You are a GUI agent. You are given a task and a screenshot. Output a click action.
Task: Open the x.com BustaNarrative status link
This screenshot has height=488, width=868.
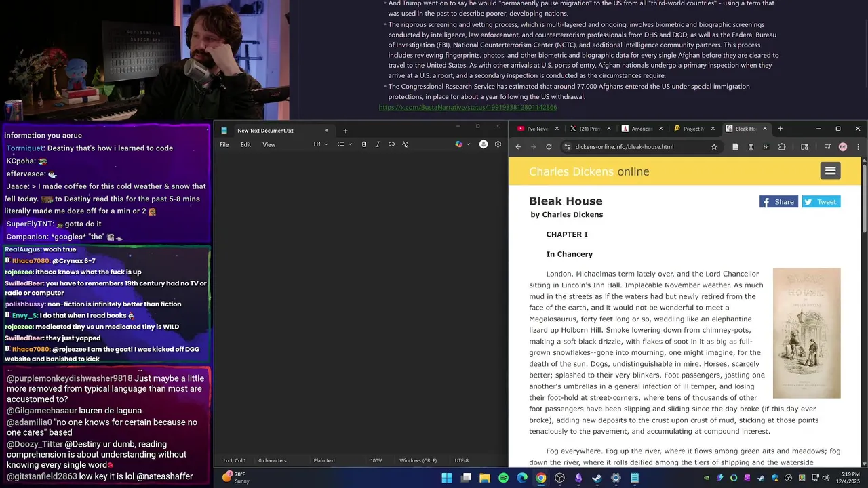click(468, 107)
